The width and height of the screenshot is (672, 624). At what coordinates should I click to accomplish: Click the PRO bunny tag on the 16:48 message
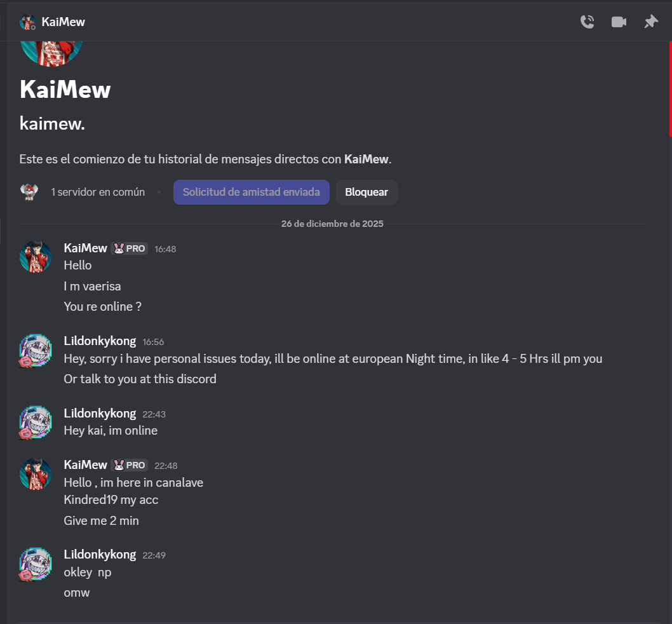point(130,248)
